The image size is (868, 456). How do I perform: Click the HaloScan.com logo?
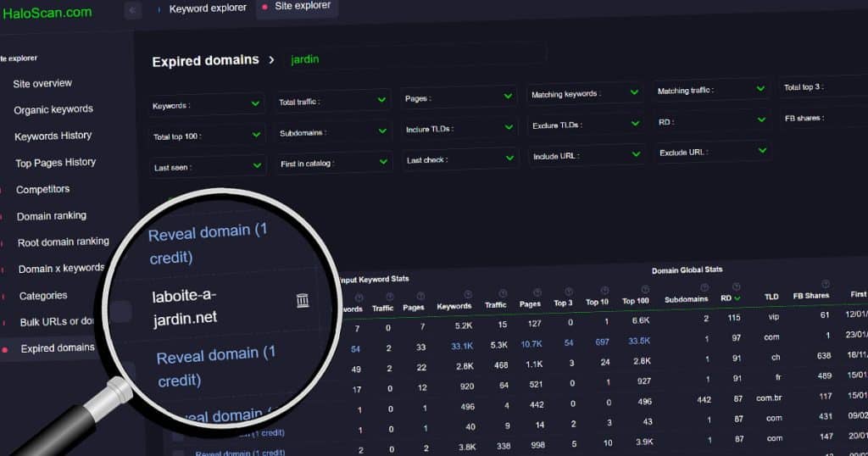[x=47, y=13]
